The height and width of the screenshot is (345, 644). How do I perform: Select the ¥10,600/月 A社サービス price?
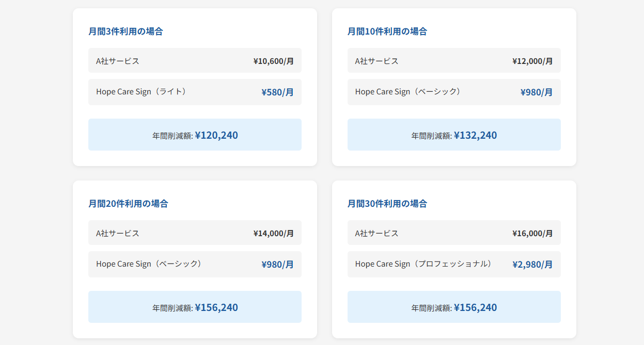(273, 61)
